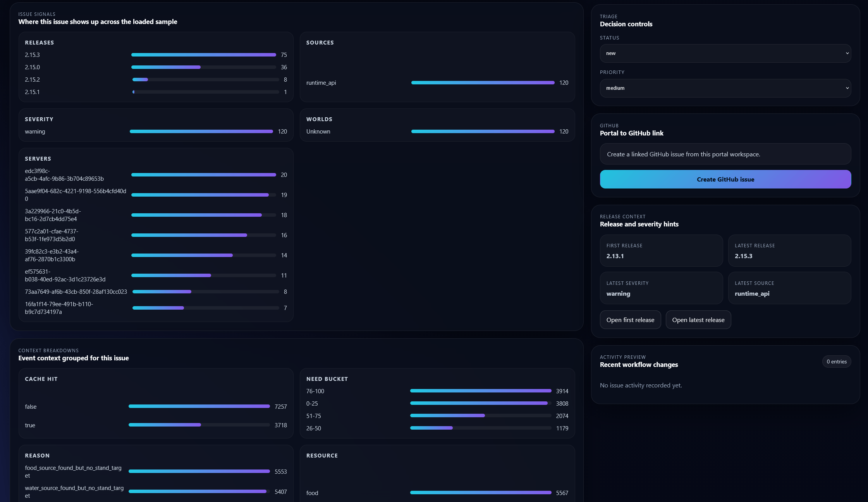This screenshot has height=502, width=868.
Task: Click server ID starting '16fa1f14-79ee'
Action: (x=59, y=308)
